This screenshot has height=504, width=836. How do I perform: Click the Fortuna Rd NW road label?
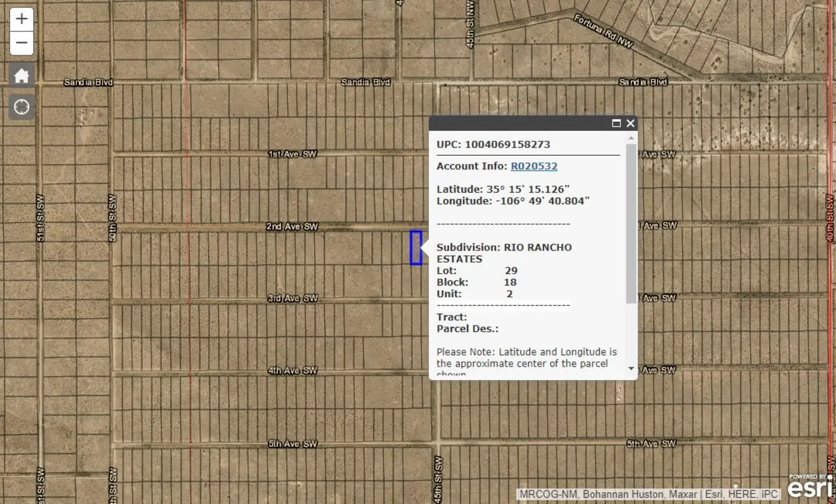(x=603, y=31)
